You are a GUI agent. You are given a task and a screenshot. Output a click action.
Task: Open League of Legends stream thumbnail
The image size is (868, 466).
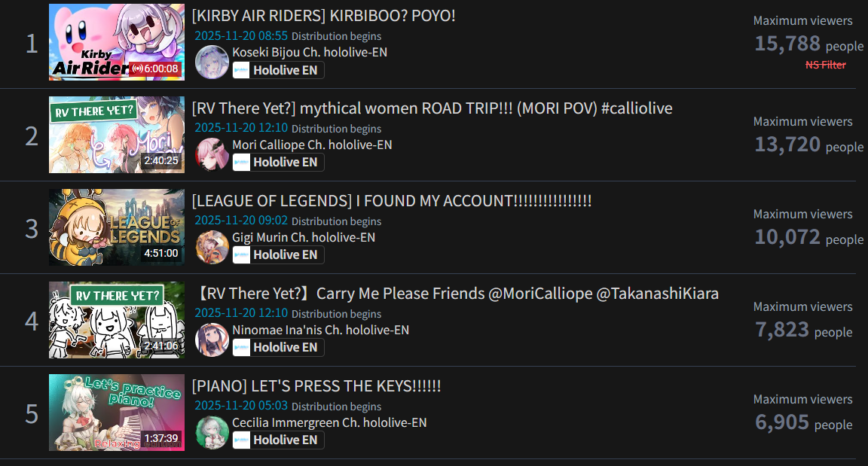click(x=117, y=227)
